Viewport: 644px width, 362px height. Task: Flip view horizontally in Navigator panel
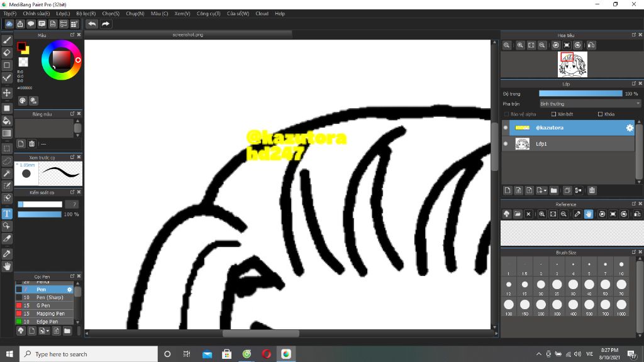coord(591,45)
